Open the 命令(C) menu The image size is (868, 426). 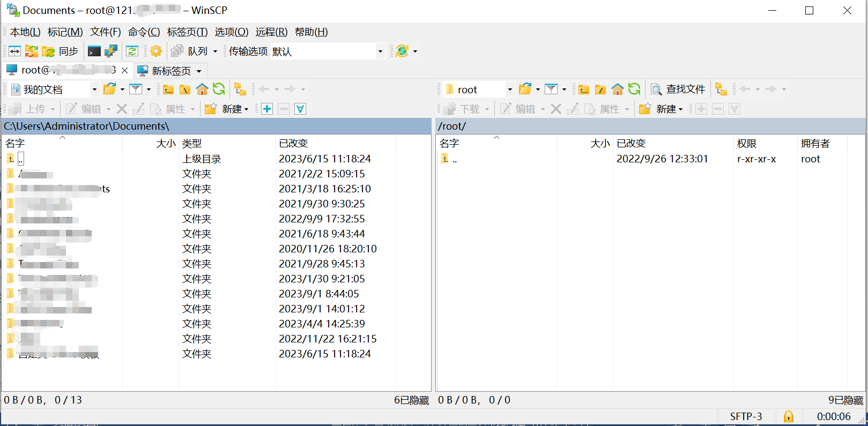[144, 32]
